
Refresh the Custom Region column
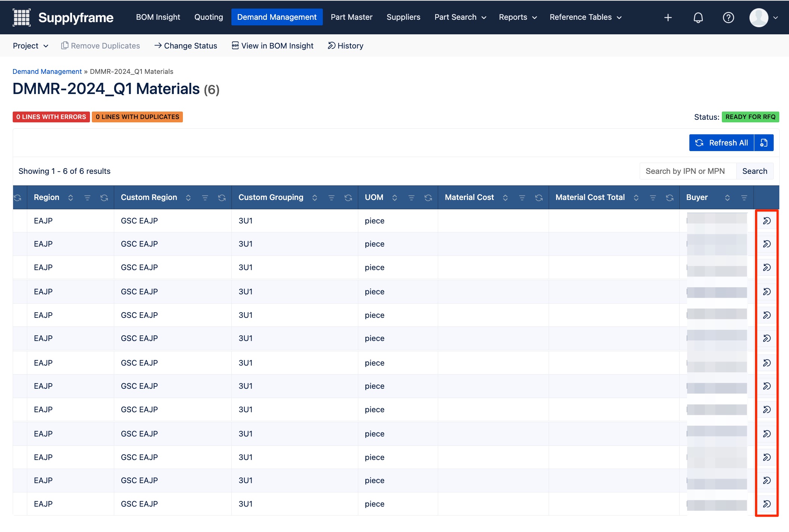click(222, 198)
